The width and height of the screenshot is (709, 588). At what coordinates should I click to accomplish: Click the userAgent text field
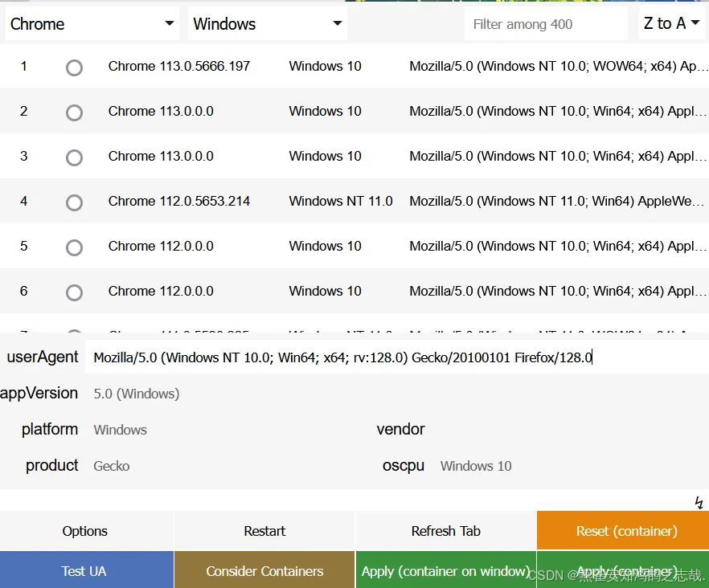click(397, 357)
